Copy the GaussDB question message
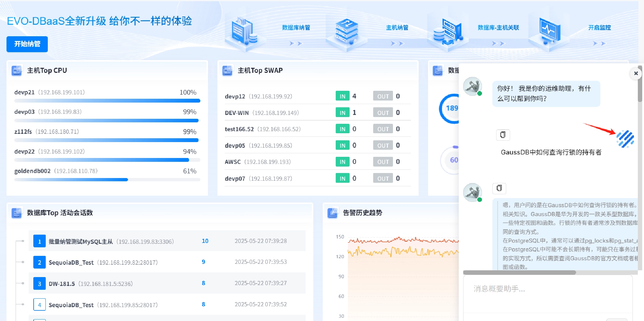 (x=503, y=135)
